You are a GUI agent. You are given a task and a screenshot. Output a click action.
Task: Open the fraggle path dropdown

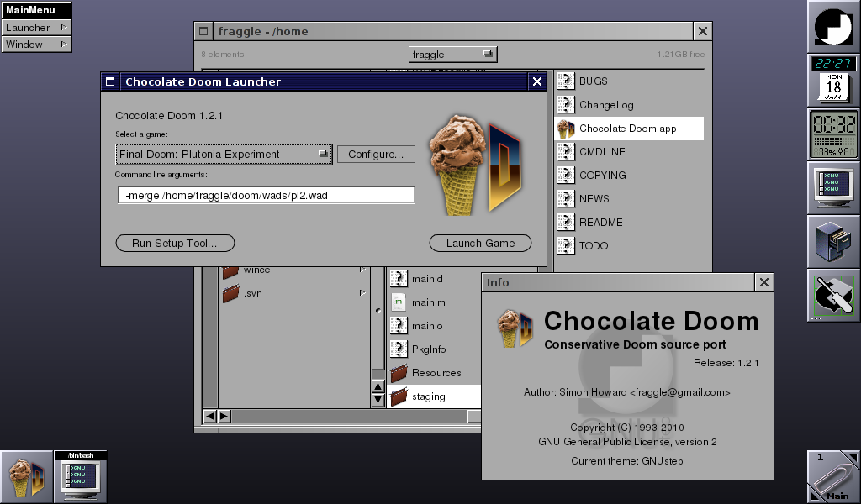452,55
